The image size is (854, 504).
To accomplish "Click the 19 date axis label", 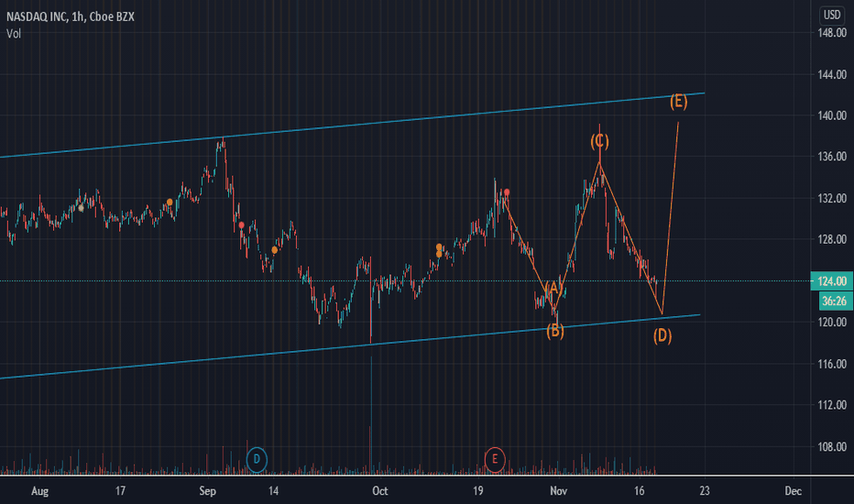I will click(x=477, y=491).
